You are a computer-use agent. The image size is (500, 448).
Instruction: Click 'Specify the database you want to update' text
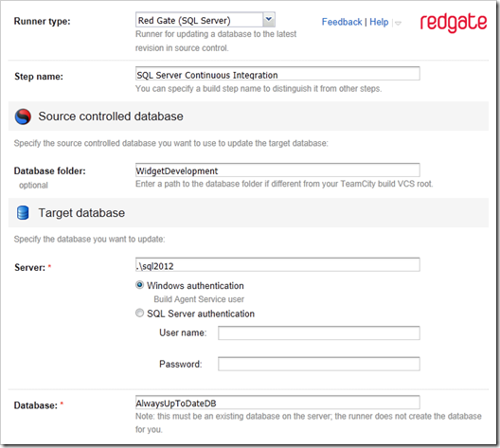pyautogui.click(x=89, y=239)
